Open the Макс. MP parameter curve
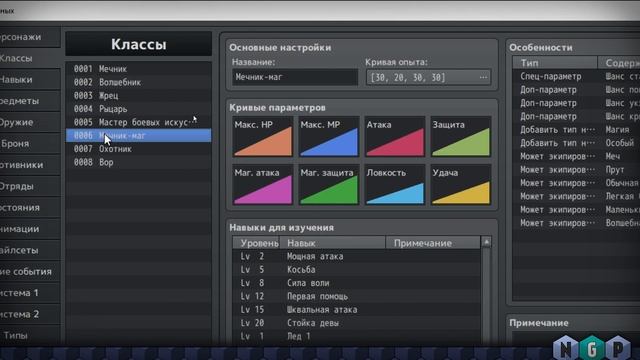Screen dimensions: 640x360 coord(329,137)
